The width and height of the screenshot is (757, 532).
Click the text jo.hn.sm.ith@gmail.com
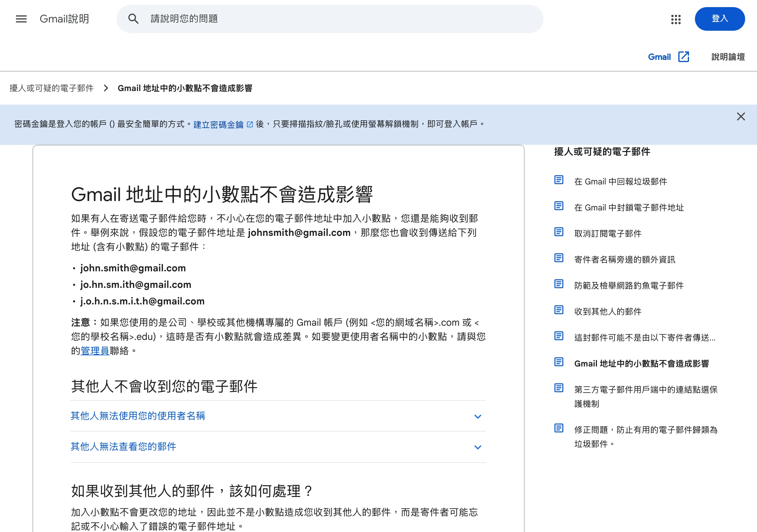pyautogui.click(x=135, y=285)
